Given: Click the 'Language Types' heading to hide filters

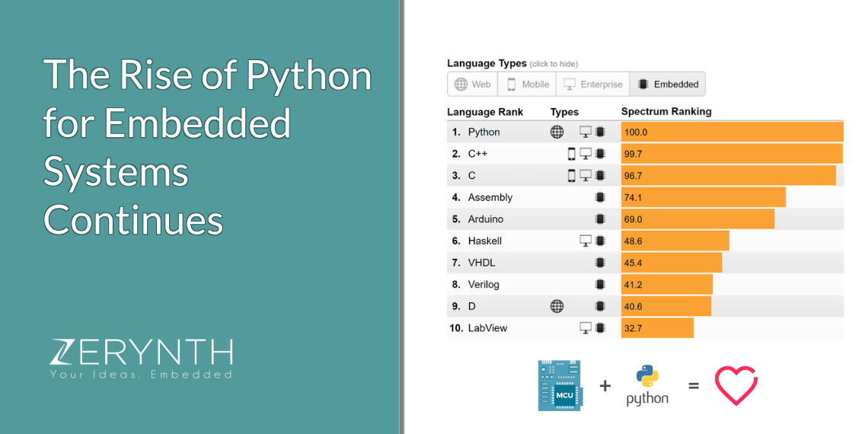Looking at the screenshot, I should click(487, 64).
